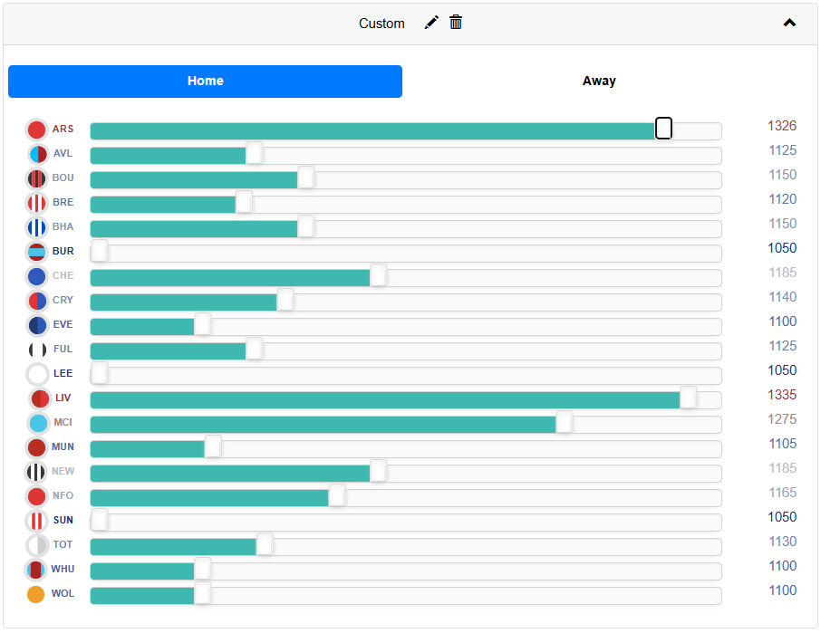Screen dimensions: 840x633
Task: Click the trash delete icon
Action: click(x=456, y=23)
